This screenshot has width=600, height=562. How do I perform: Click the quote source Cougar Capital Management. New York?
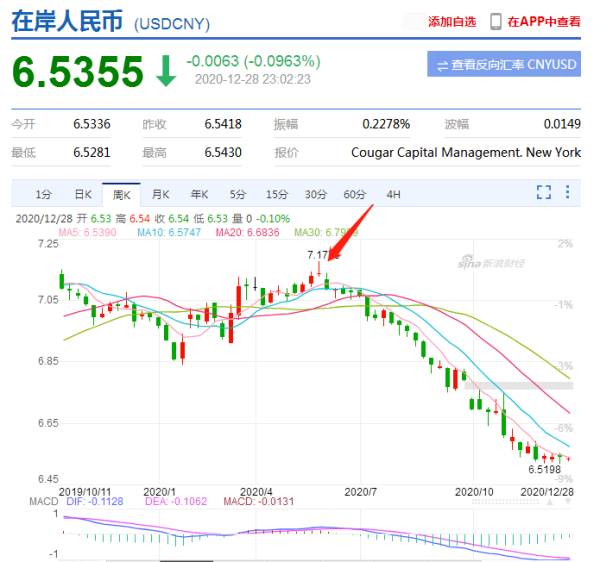coord(466,152)
